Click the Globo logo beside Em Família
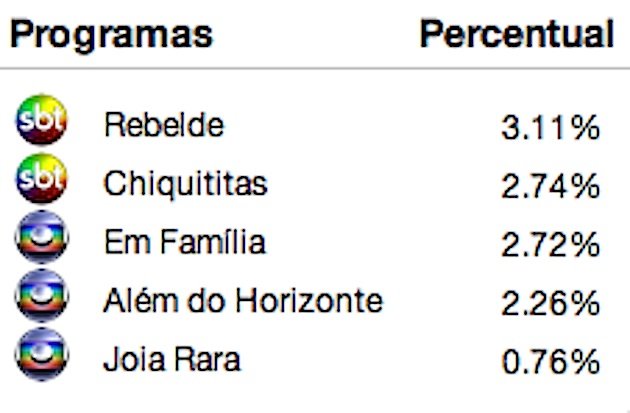 tap(42, 237)
